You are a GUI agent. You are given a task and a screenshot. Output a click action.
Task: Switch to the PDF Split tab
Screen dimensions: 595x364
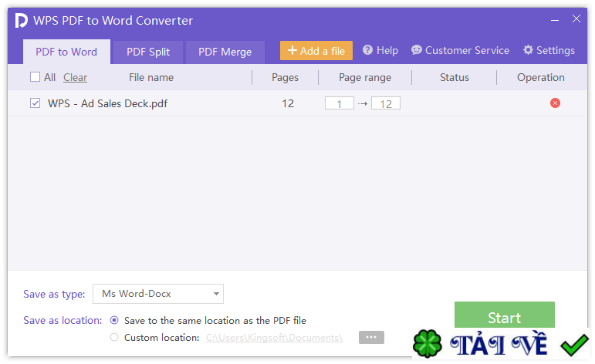click(148, 52)
